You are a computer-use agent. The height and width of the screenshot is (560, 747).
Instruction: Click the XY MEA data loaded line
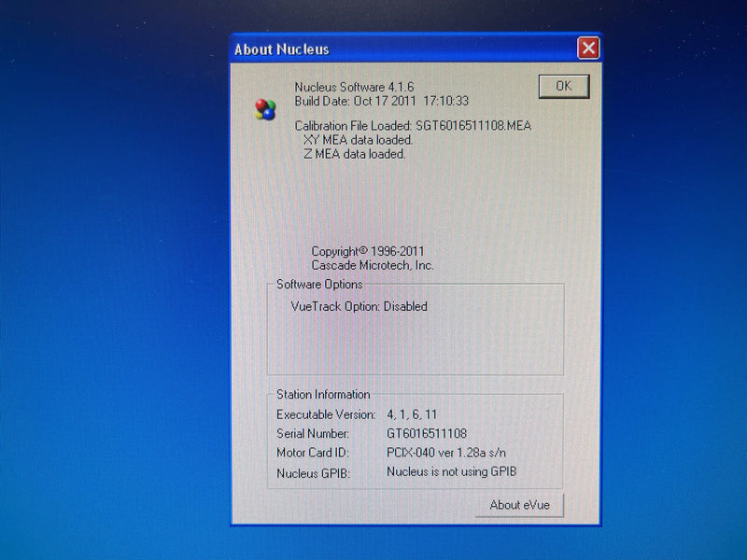[358, 140]
